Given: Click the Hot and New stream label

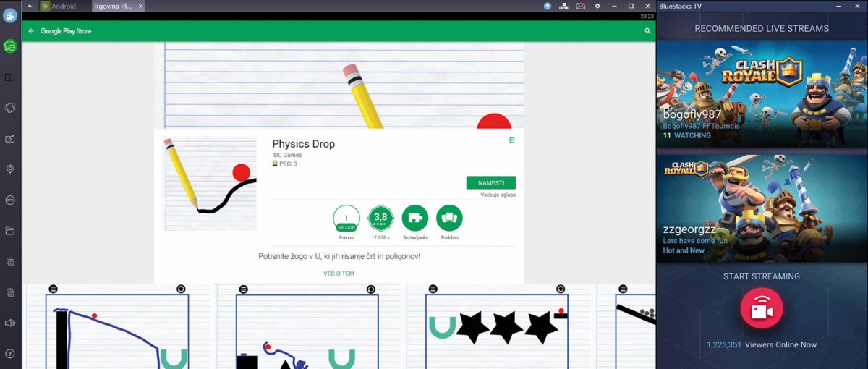Looking at the screenshot, I should (684, 250).
